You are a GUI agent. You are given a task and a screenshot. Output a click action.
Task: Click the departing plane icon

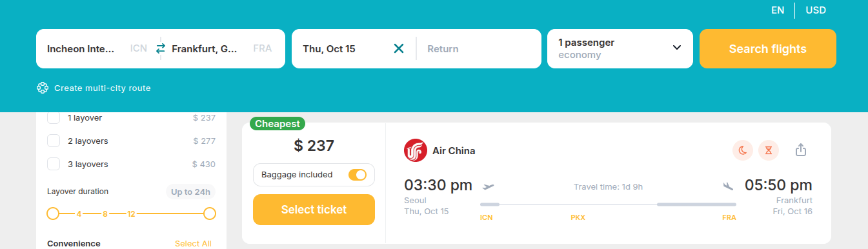point(488,186)
